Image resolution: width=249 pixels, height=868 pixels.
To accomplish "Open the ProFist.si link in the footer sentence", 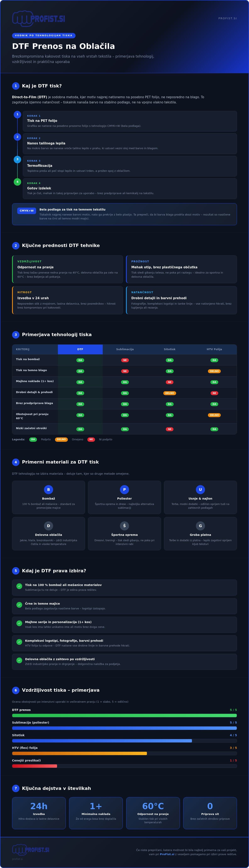I will click(x=167, y=854).
